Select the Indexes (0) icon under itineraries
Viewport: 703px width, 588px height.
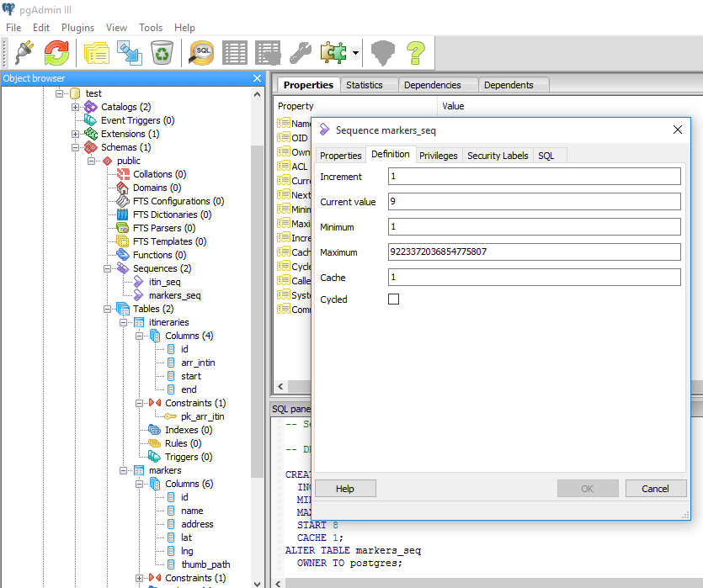pos(155,430)
